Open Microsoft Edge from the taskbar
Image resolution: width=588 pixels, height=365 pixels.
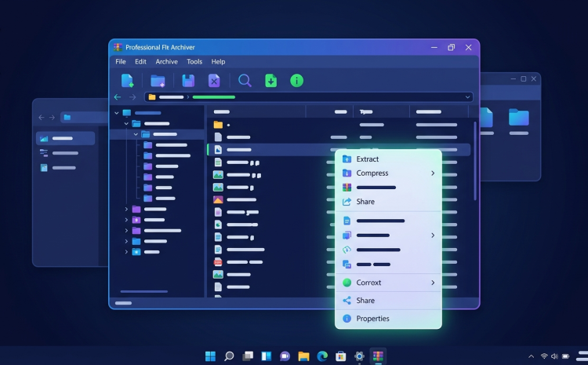322,356
